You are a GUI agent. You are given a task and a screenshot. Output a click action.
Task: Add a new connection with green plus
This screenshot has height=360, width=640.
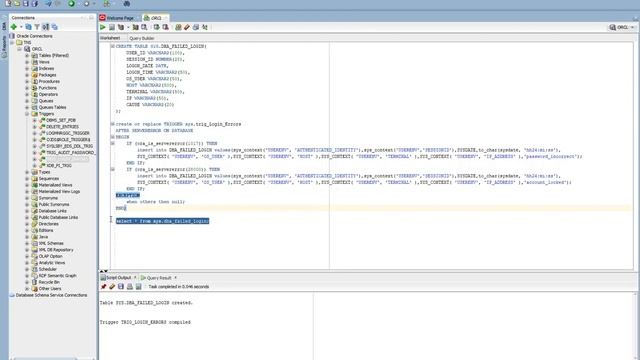click(x=13, y=27)
